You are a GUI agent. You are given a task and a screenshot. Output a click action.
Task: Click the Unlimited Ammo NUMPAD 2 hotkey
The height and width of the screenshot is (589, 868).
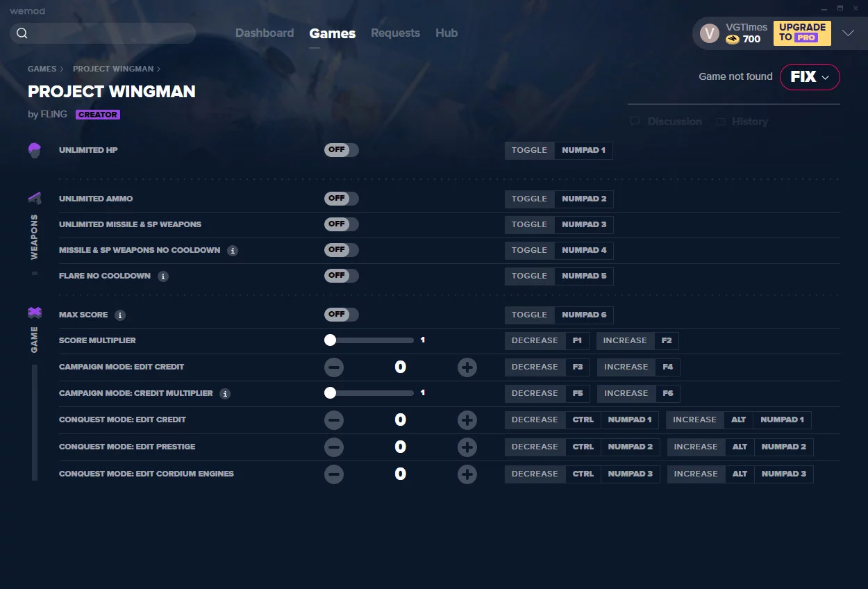[584, 199]
